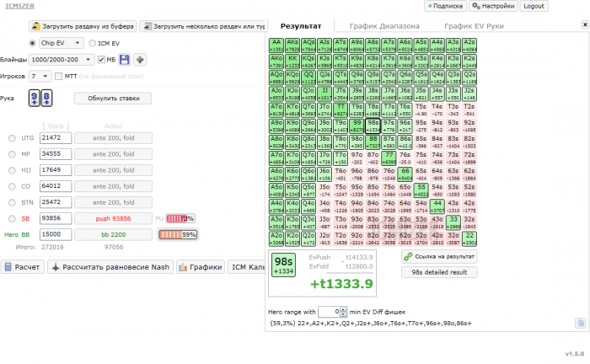Select the ICM EV radio button
The width and height of the screenshot is (590, 364).
92,43
